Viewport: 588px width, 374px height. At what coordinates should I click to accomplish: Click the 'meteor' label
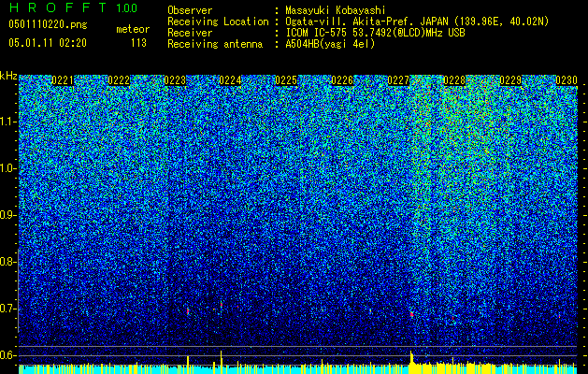[x=133, y=29]
